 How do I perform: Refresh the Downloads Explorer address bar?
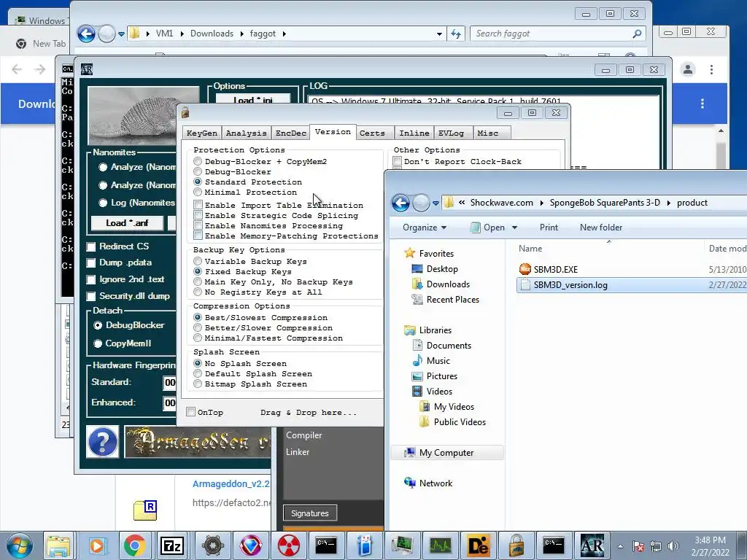(x=456, y=34)
